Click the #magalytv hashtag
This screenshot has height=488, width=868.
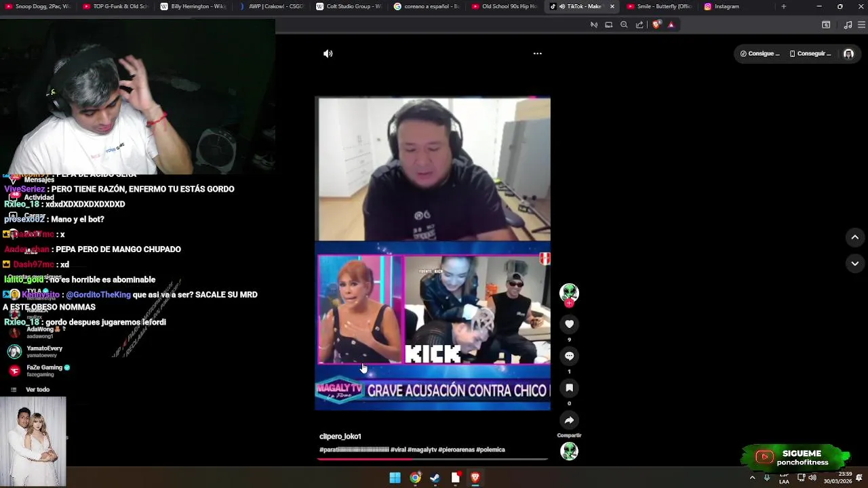click(421, 449)
